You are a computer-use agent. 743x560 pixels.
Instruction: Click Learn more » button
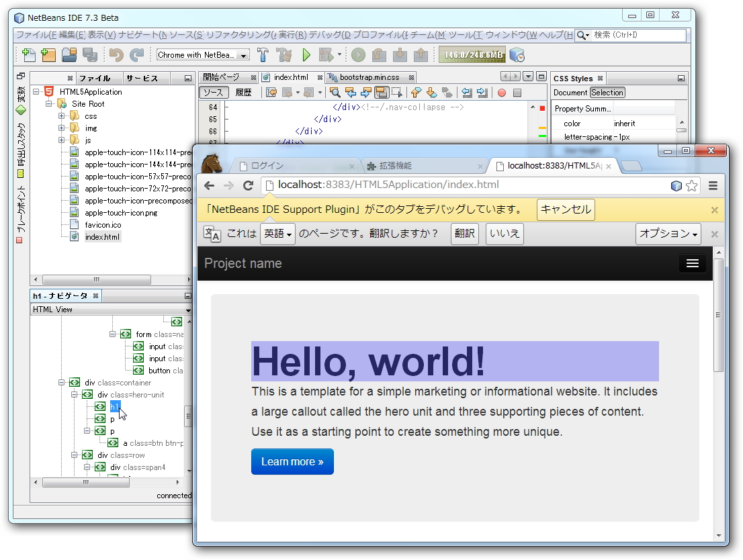[x=292, y=461]
